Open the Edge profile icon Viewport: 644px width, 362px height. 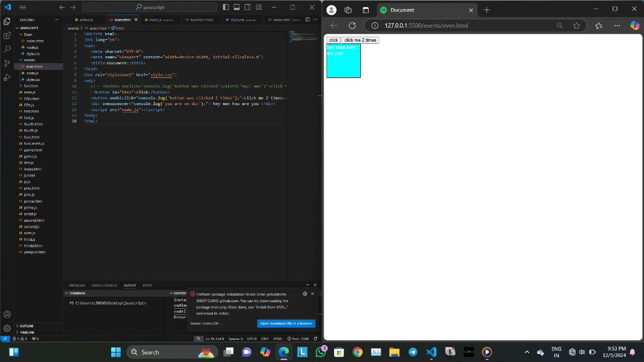[x=332, y=10]
